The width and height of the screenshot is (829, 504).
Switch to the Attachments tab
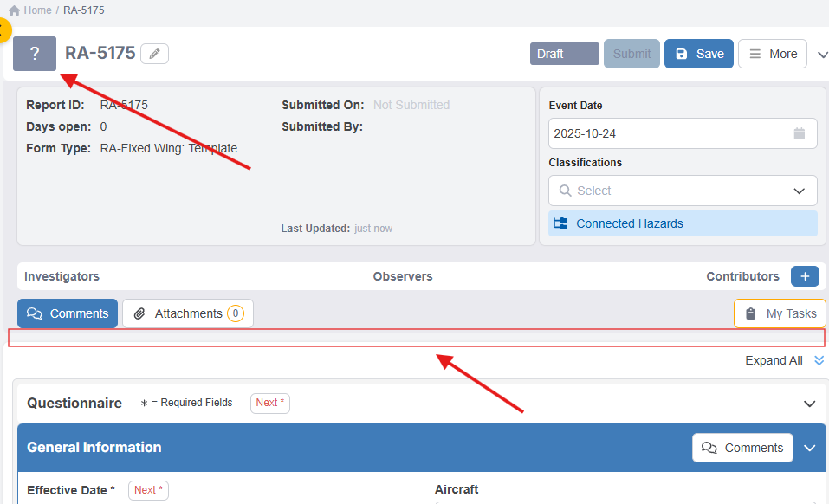coord(188,313)
